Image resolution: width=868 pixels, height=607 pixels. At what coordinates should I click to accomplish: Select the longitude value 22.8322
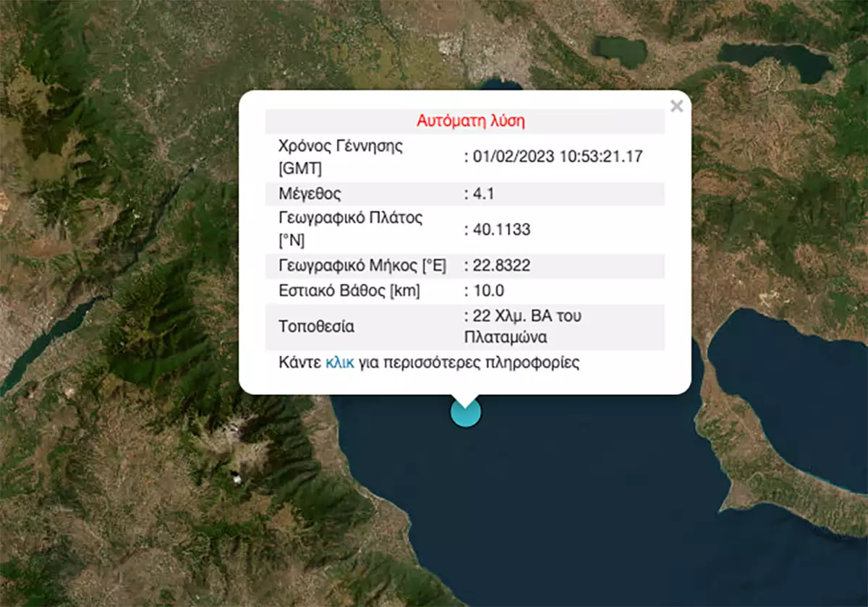pyautogui.click(x=500, y=266)
